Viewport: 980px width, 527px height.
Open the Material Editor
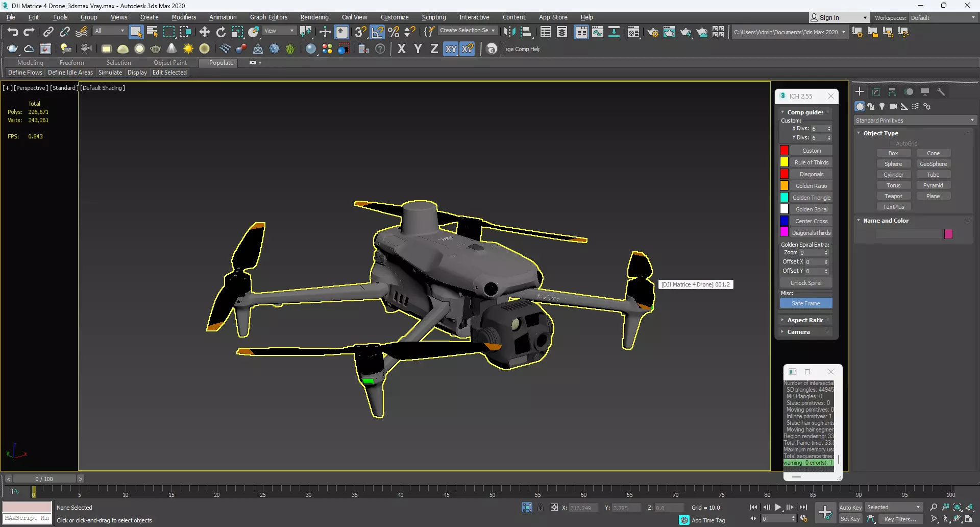pos(633,32)
